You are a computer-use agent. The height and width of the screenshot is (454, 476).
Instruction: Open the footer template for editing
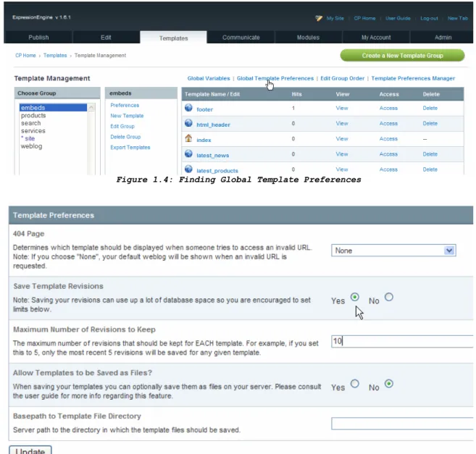pyautogui.click(x=204, y=109)
